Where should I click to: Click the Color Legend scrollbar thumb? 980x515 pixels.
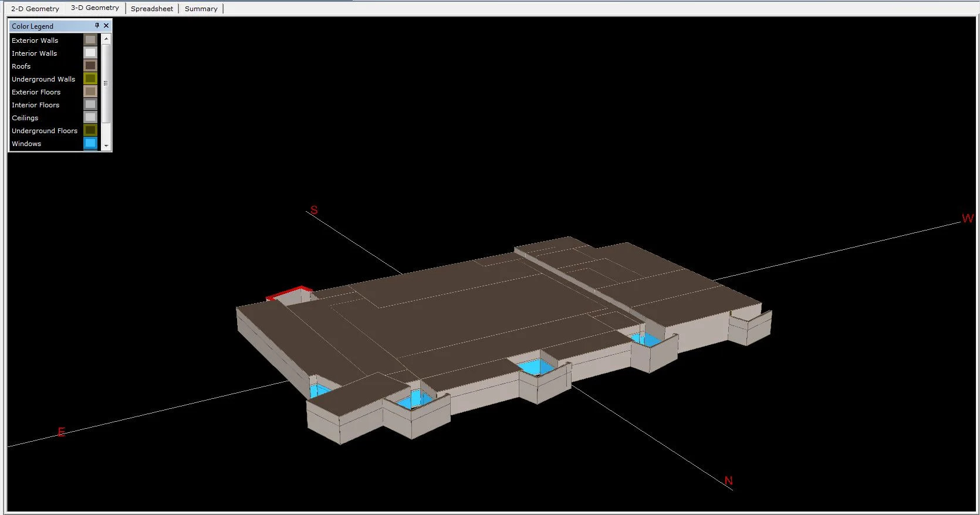click(x=106, y=83)
